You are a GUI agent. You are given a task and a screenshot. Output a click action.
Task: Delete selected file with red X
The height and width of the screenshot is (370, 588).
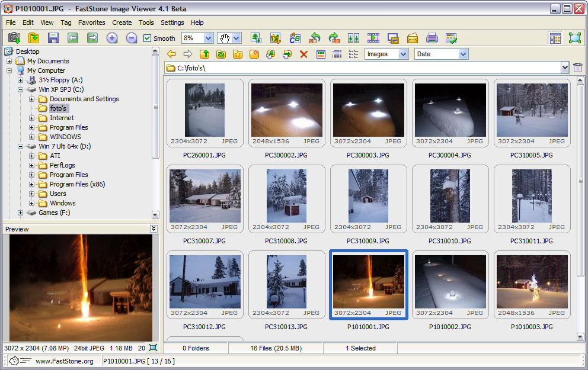point(303,54)
